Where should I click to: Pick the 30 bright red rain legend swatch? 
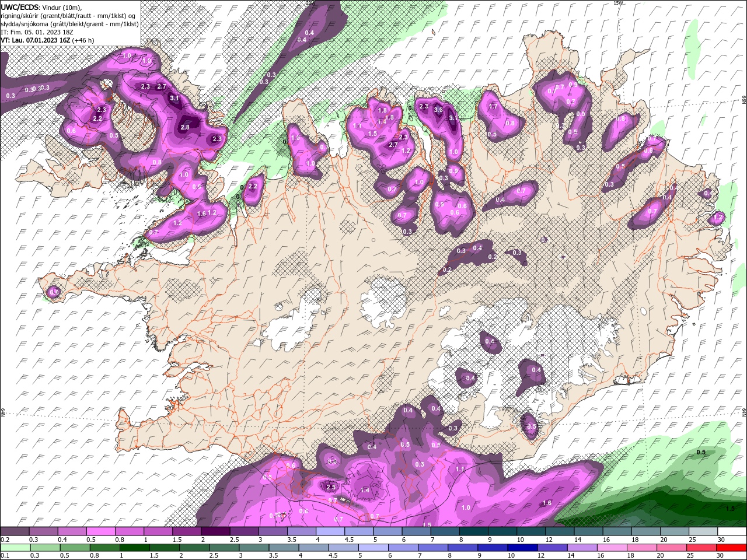[731, 547]
